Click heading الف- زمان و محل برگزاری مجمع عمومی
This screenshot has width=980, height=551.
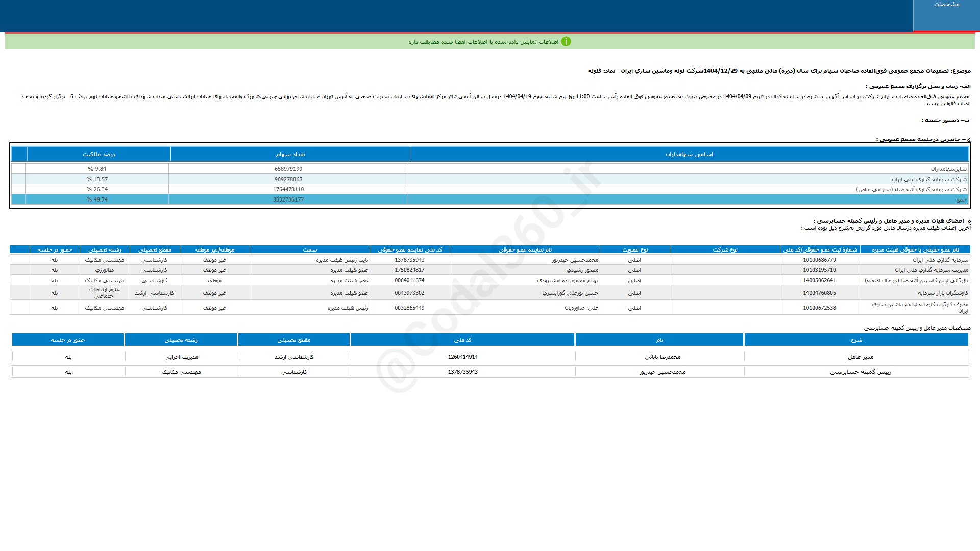918,86
